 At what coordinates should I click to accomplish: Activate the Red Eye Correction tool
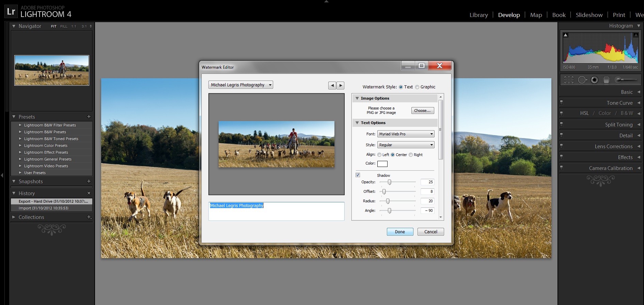[x=594, y=80]
